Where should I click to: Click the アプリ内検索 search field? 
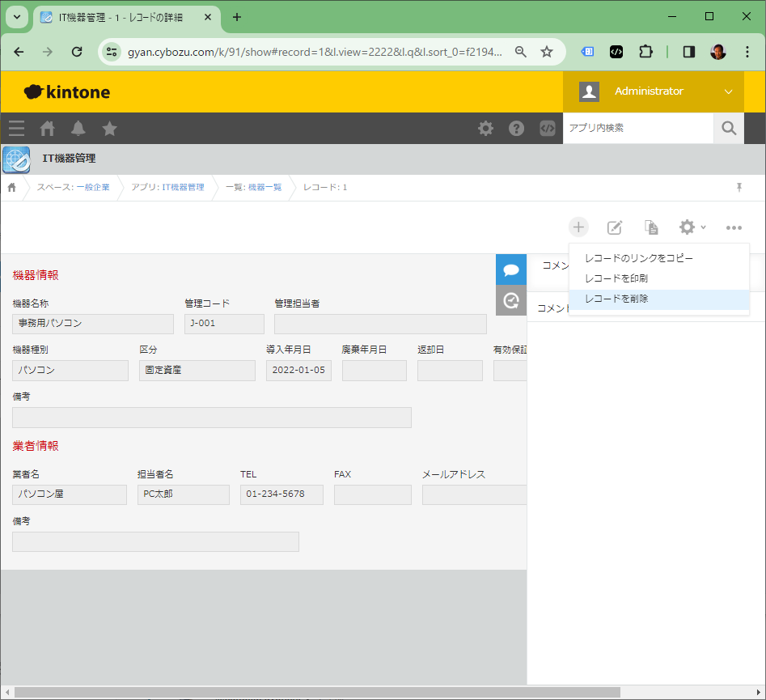637,128
